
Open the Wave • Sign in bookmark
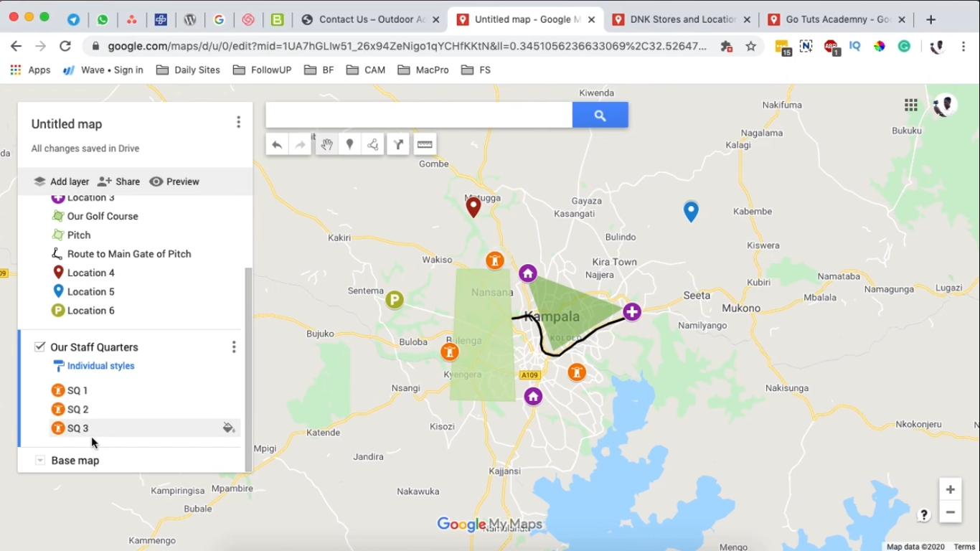pos(103,70)
